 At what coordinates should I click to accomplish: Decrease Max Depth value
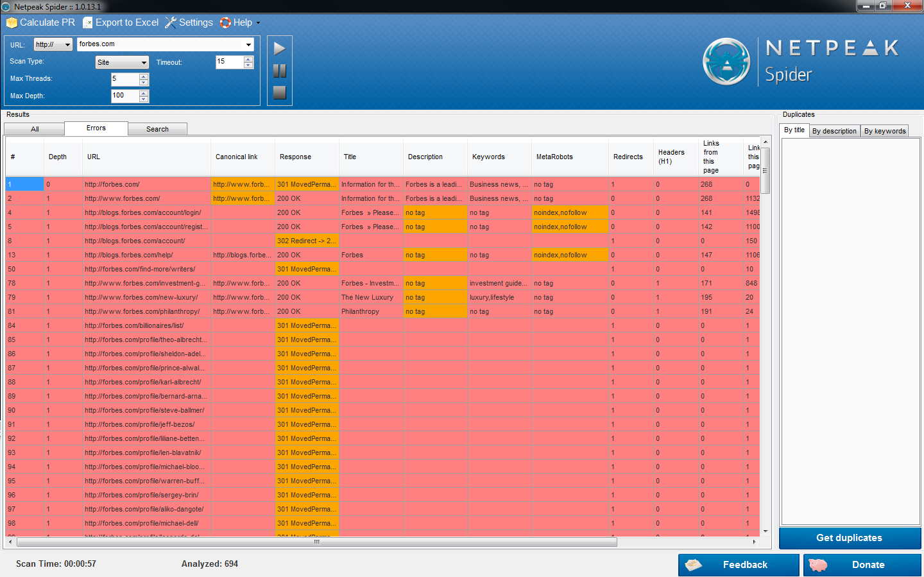[144, 99]
